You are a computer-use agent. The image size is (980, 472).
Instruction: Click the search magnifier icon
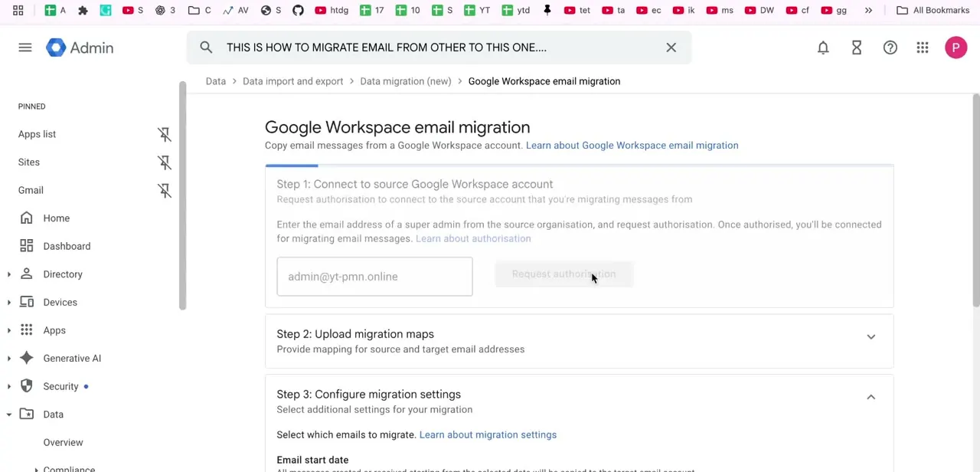(206, 48)
